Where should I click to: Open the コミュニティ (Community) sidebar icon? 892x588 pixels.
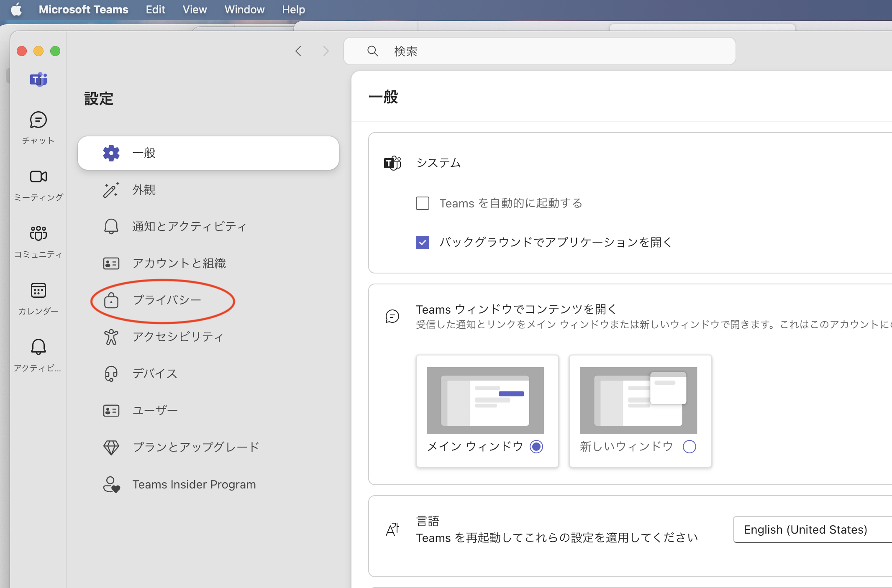point(38,234)
